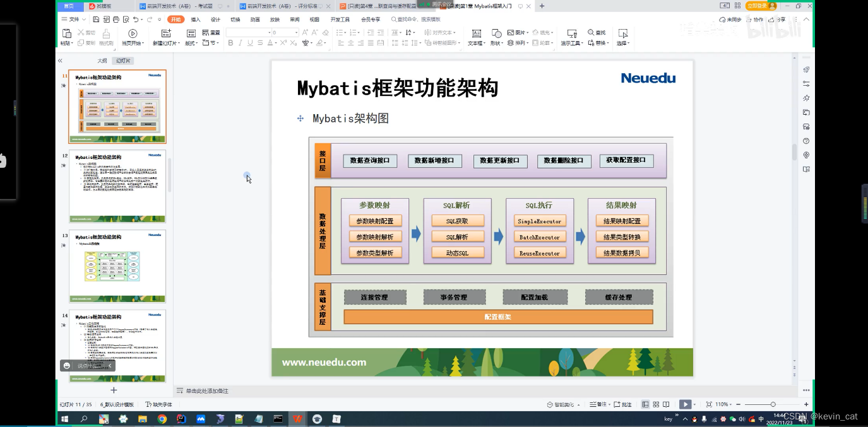Switch to reading view icon

667,404
